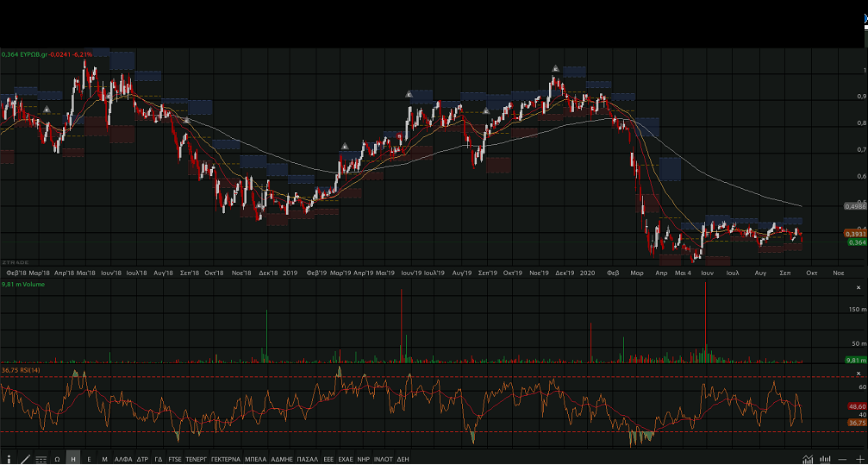Select the Ω timeframe button
Viewport: 868px width, 465px height.
click(57, 459)
